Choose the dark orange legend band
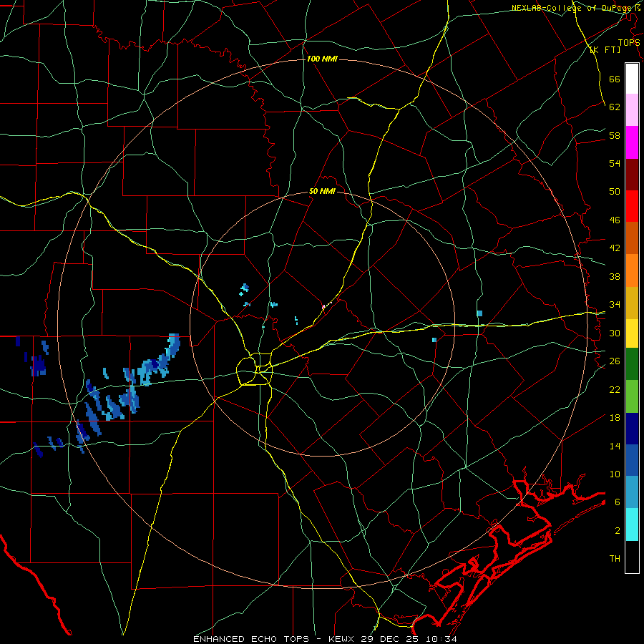This screenshot has height=644, width=644. point(632,238)
